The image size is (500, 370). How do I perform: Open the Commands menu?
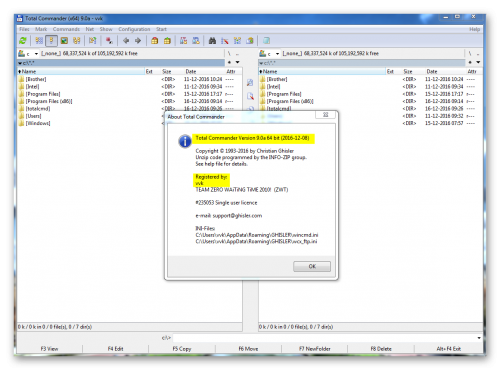[66, 29]
